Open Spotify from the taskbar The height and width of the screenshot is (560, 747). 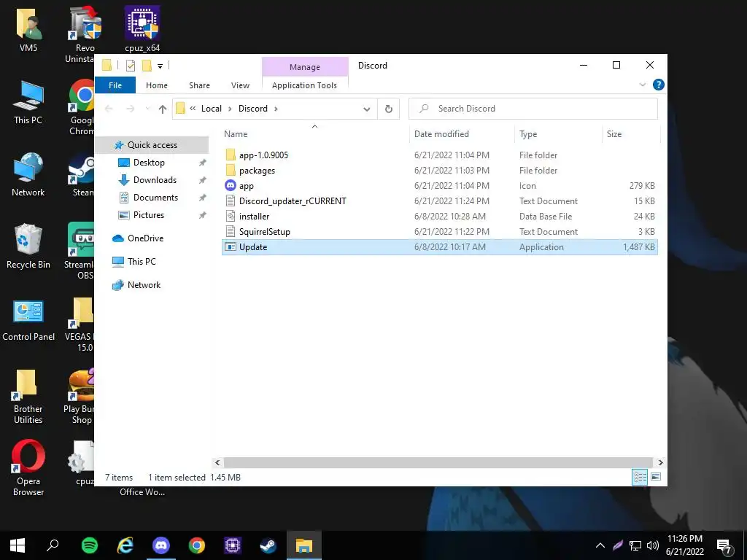(90, 545)
